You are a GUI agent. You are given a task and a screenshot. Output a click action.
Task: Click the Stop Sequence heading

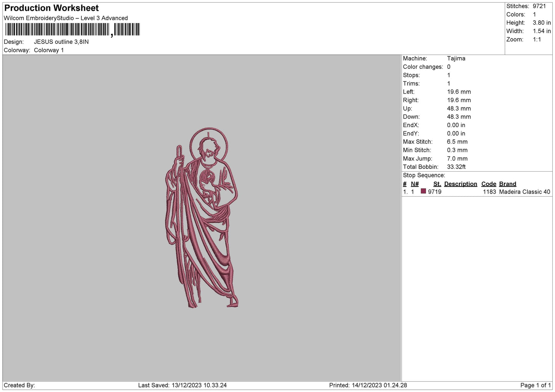(x=424, y=175)
